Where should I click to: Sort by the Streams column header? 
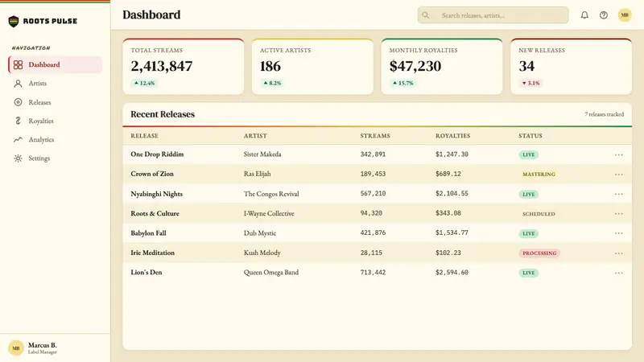(375, 136)
